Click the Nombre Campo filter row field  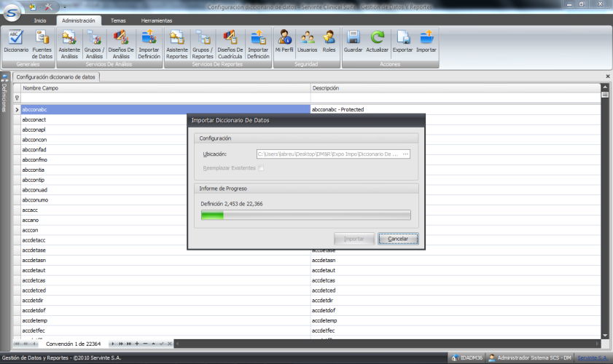(165, 97)
